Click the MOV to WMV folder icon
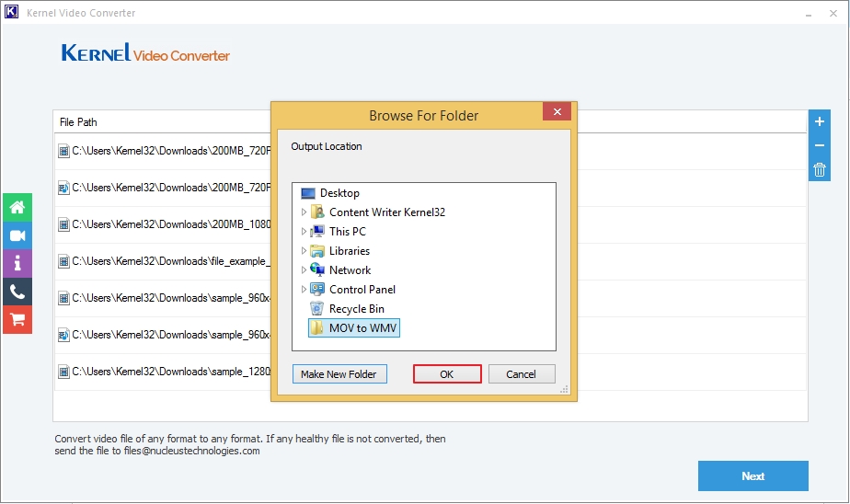This screenshot has height=504, width=850. click(x=317, y=327)
